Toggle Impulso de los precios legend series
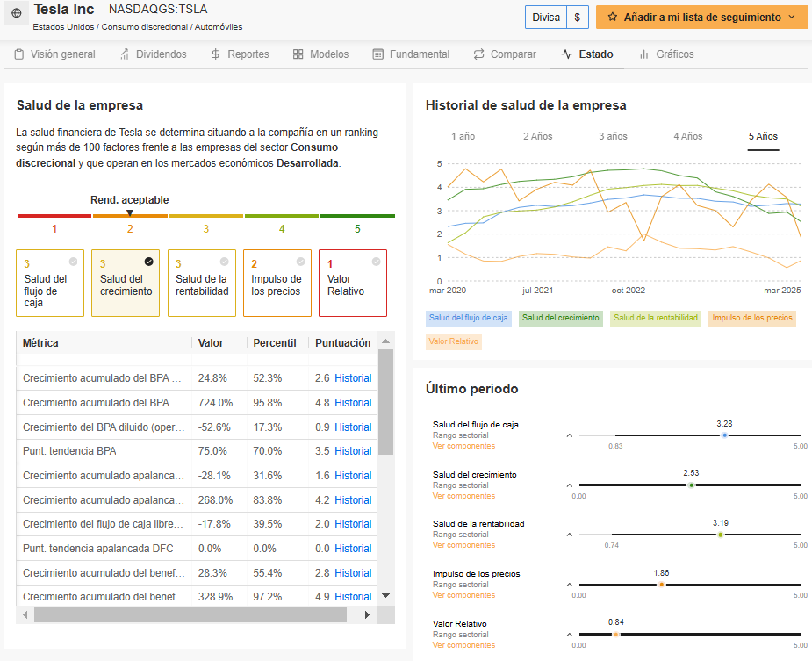Image resolution: width=812 pixels, height=661 pixels. tap(752, 318)
